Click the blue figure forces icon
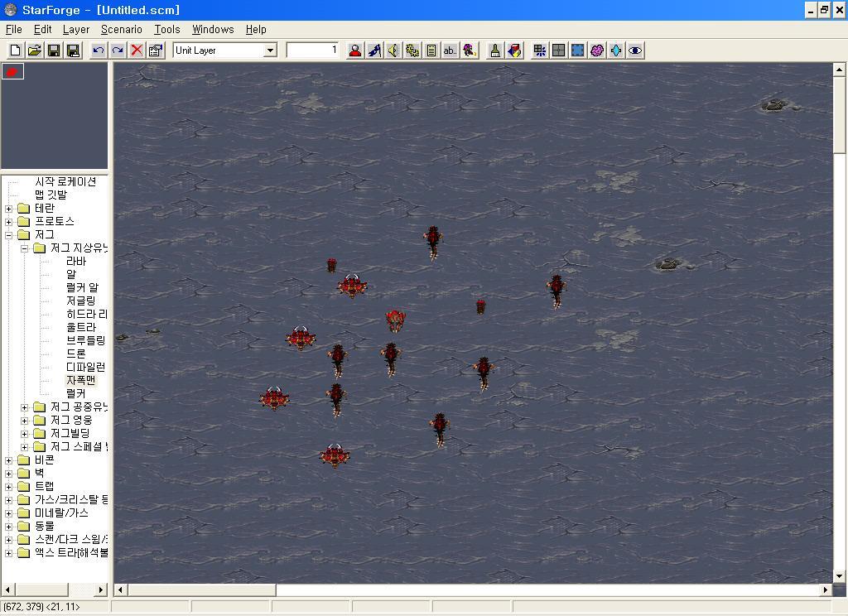 [x=374, y=51]
